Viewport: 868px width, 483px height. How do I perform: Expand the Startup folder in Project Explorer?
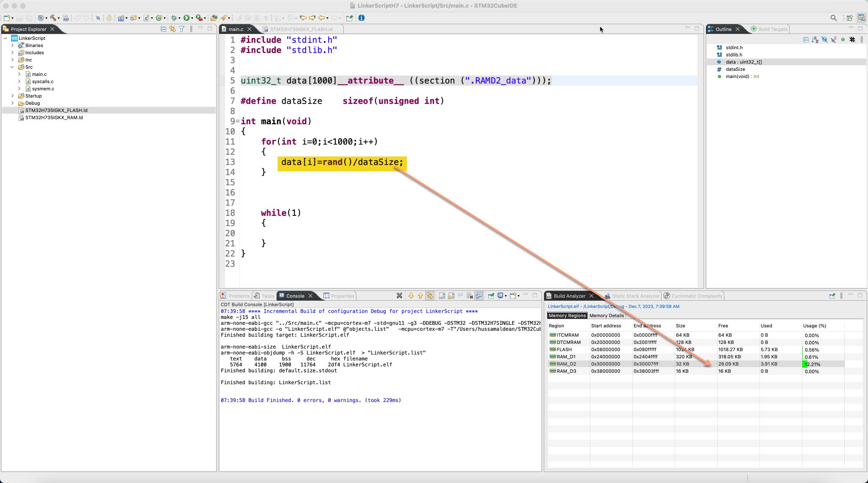pos(13,96)
